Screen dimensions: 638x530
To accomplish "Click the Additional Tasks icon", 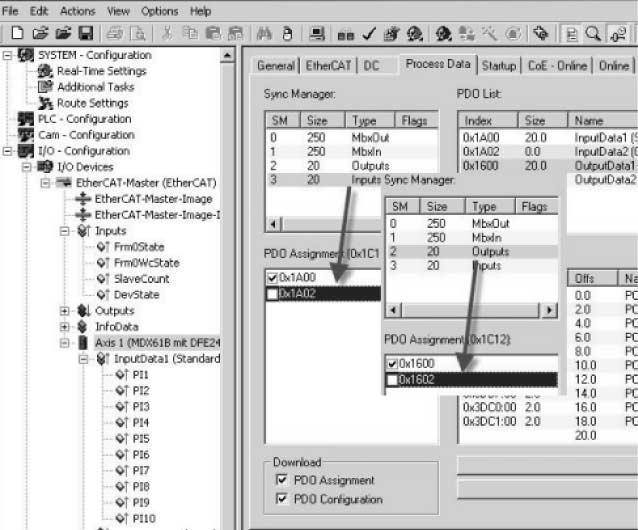I will (45, 87).
